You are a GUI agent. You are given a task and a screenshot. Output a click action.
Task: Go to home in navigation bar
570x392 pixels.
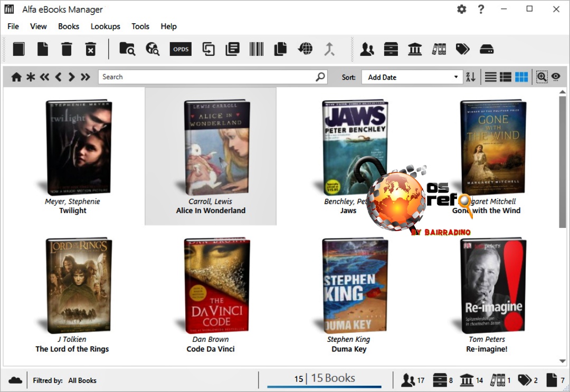pyautogui.click(x=16, y=77)
